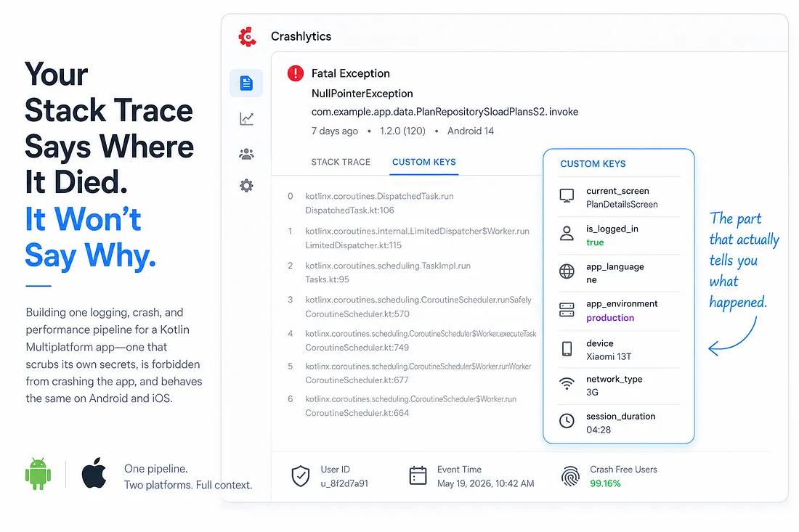Click kotlinx.coroutines.DispatchedTask.run frame text
The width and height of the screenshot is (799, 532).
(379, 196)
